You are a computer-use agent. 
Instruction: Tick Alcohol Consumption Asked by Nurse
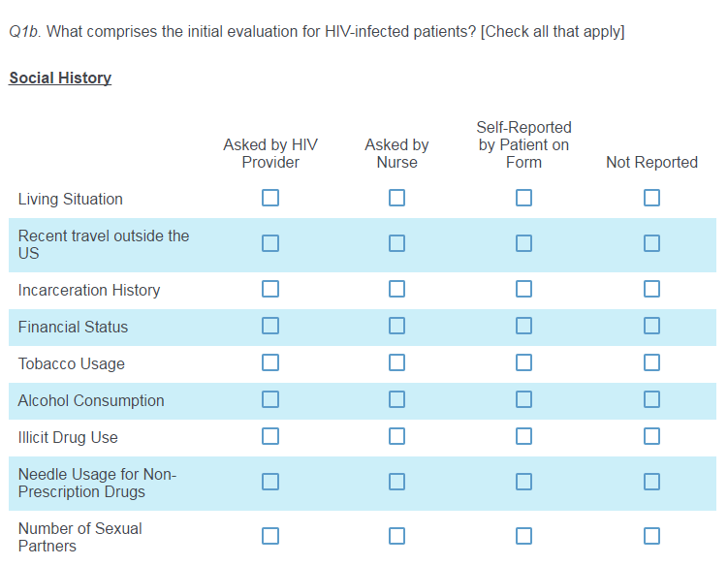click(x=396, y=399)
